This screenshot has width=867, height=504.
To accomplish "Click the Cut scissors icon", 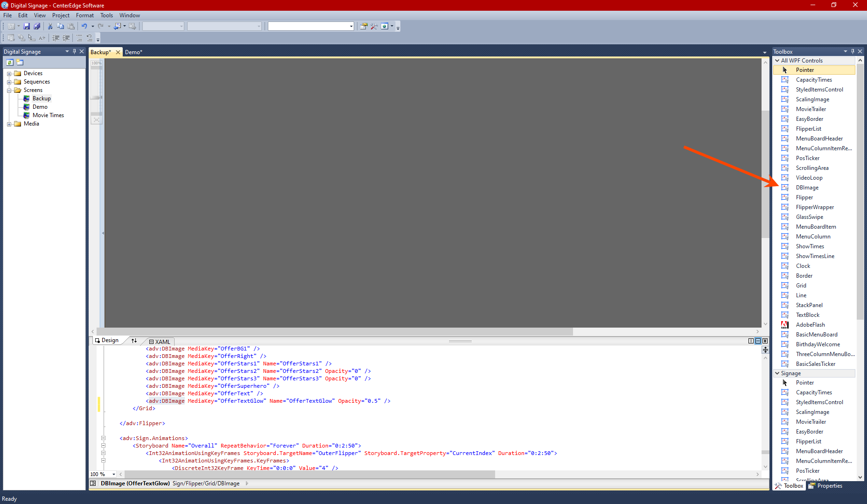I will pos(50,26).
